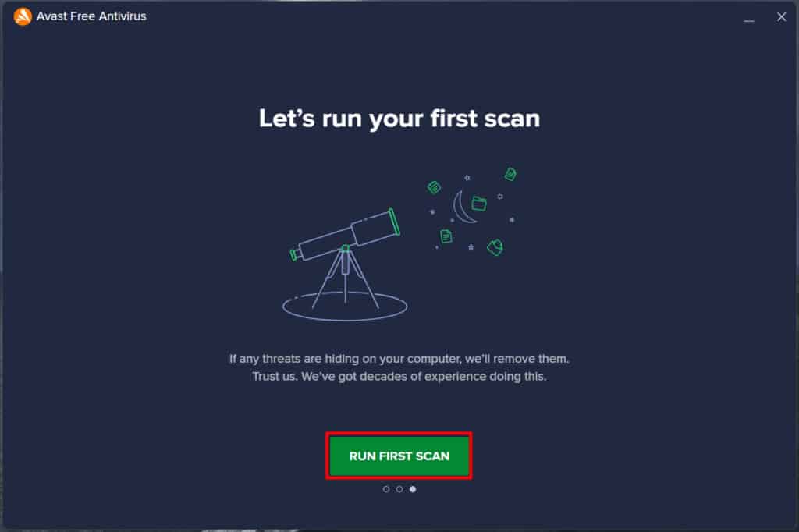This screenshot has height=532, width=799.
Task: Select the filled third page indicator dot
Action: point(413,489)
